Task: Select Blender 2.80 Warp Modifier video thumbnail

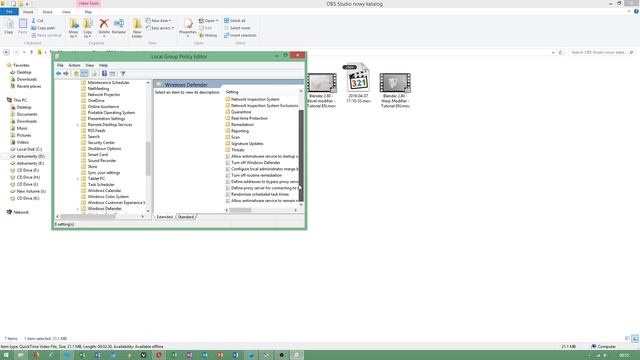Action: click(395, 83)
